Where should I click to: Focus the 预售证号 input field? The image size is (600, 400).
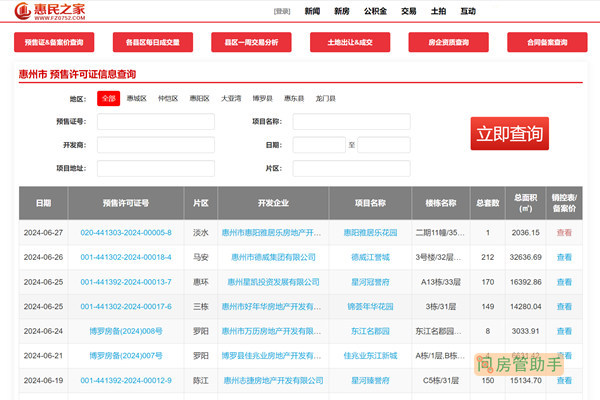156,122
